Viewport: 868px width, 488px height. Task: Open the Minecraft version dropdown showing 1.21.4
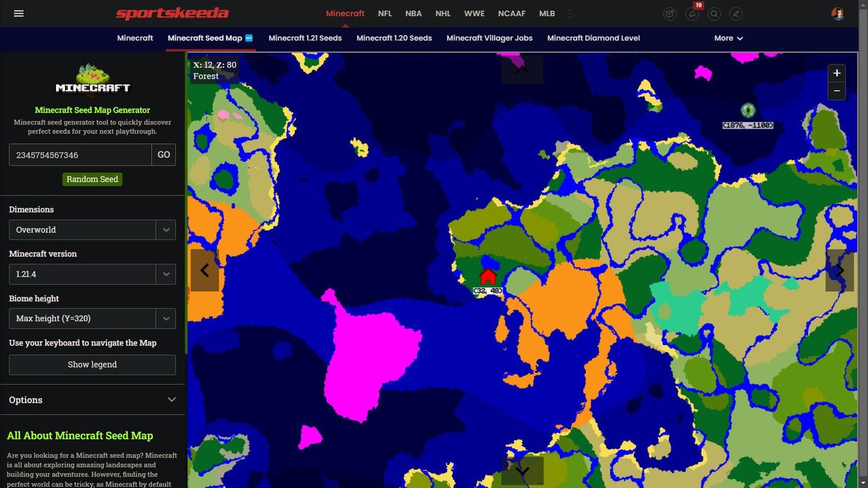[92, 274]
